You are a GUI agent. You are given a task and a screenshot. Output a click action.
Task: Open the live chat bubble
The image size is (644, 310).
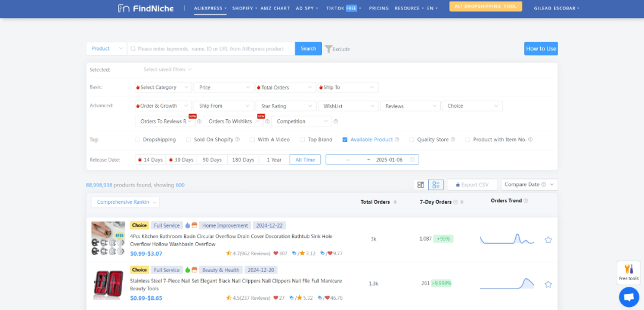[628, 297]
